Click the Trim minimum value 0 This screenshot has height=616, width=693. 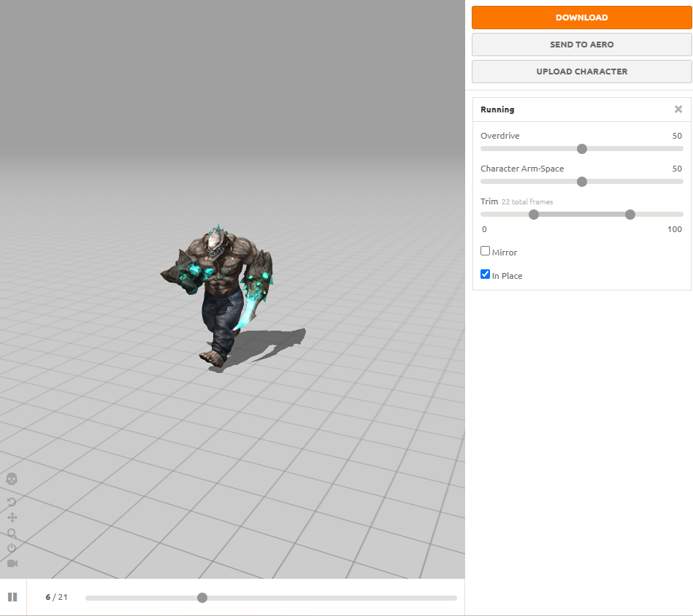click(x=484, y=229)
